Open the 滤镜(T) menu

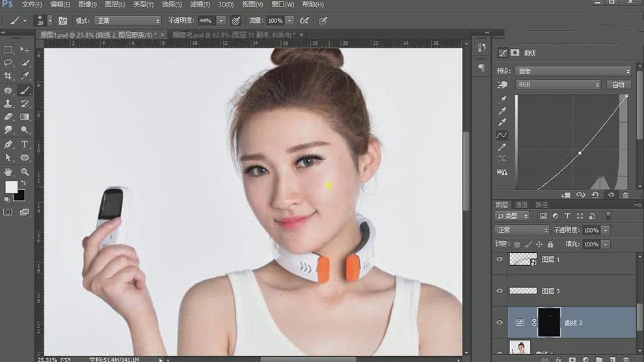pos(200,5)
